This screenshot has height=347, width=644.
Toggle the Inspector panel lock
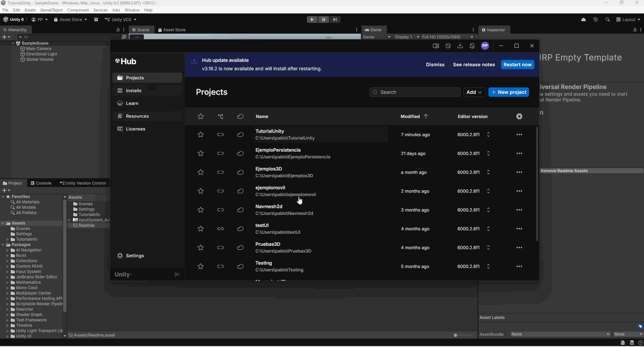[x=635, y=30]
